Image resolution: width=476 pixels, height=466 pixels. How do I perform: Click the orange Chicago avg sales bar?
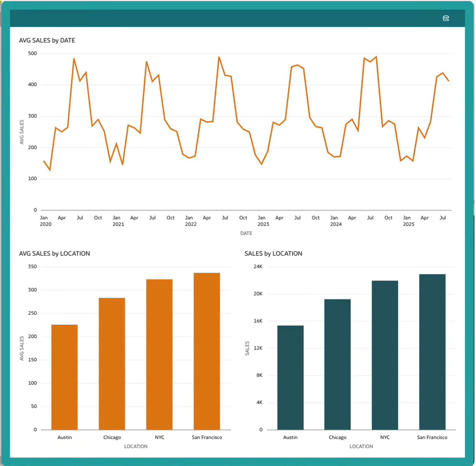pos(112,364)
